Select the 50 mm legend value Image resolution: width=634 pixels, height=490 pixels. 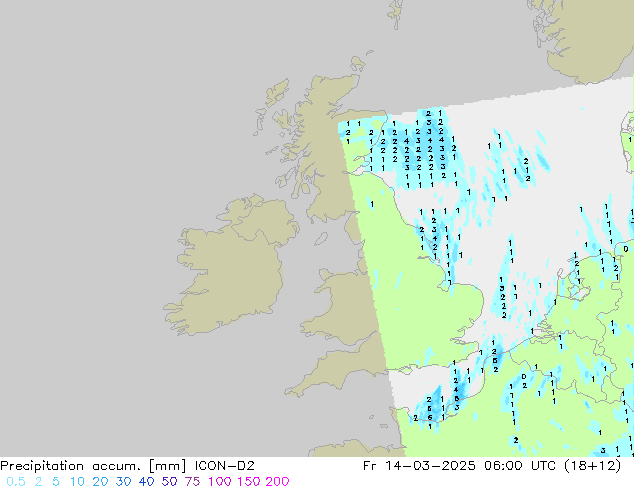click(169, 482)
